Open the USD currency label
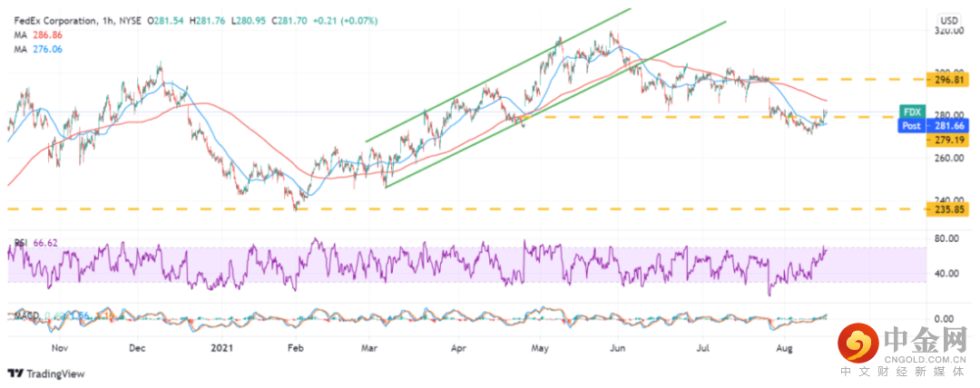Viewport: 980px width, 388px height. [949, 19]
